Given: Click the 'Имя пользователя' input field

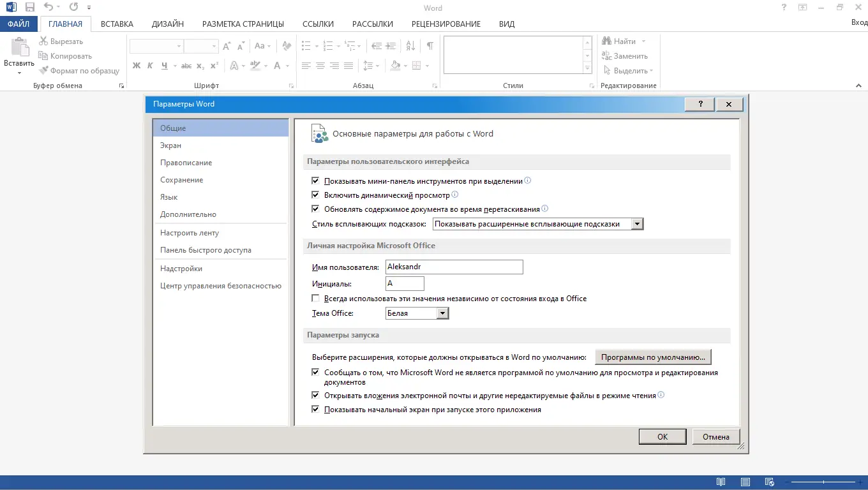Looking at the screenshot, I should pyautogui.click(x=454, y=267).
